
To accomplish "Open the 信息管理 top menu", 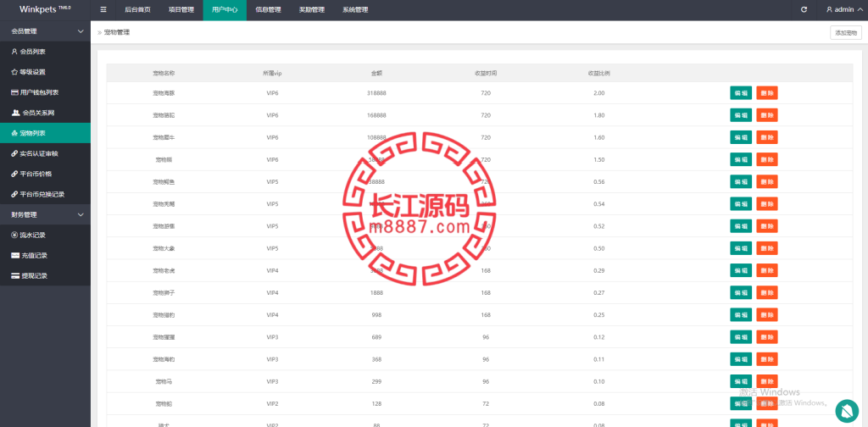I will point(268,9).
